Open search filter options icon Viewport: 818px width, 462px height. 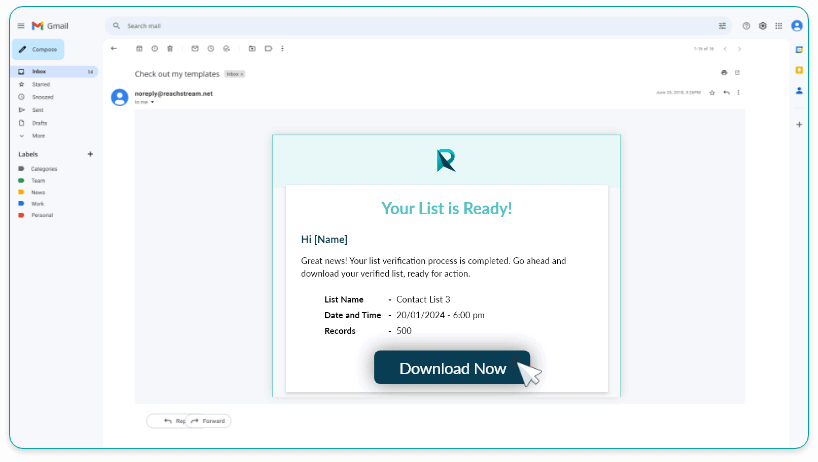pyautogui.click(x=722, y=26)
